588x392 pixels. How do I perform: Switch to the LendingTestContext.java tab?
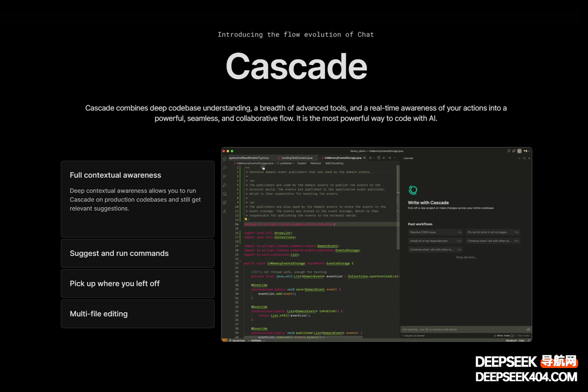coord(297,158)
